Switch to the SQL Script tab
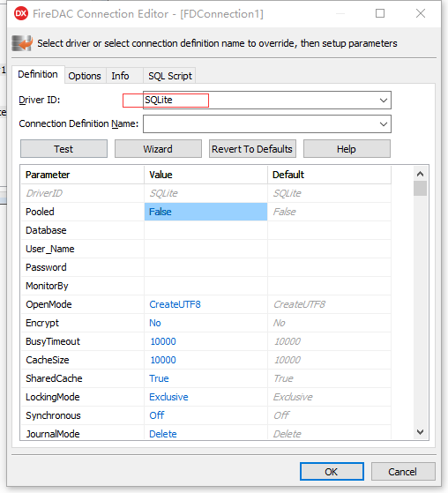Screen dimensions: 448x493 (x=170, y=76)
